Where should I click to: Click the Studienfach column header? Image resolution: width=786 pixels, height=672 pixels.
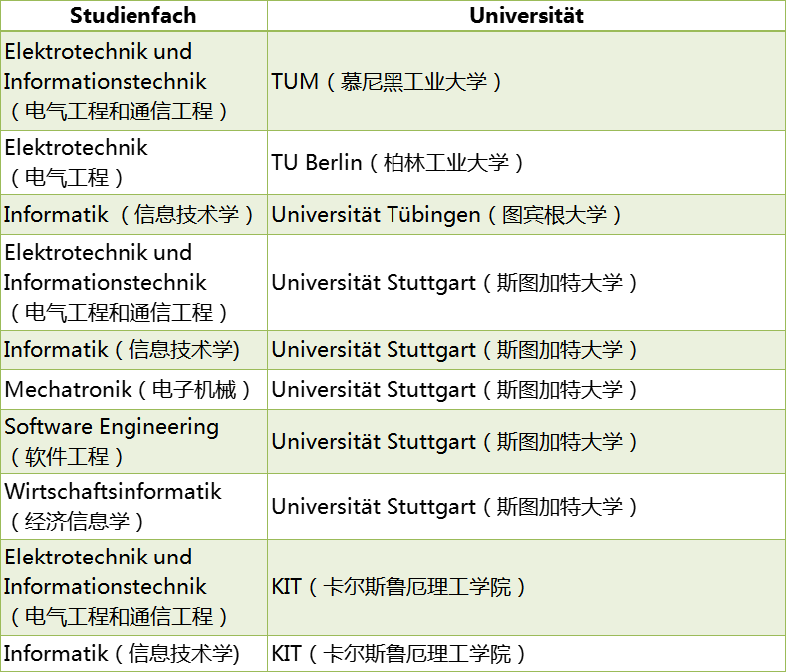[133, 15]
